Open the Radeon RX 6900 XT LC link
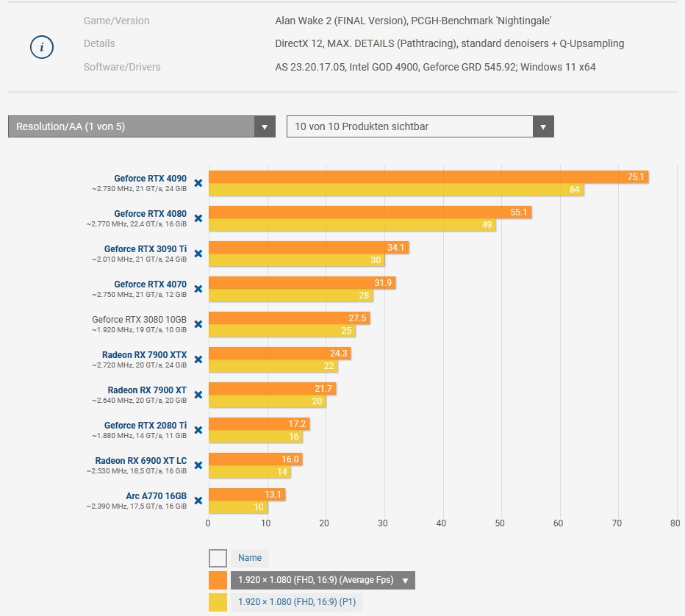Screen dimensions: 685x616 coord(141,461)
